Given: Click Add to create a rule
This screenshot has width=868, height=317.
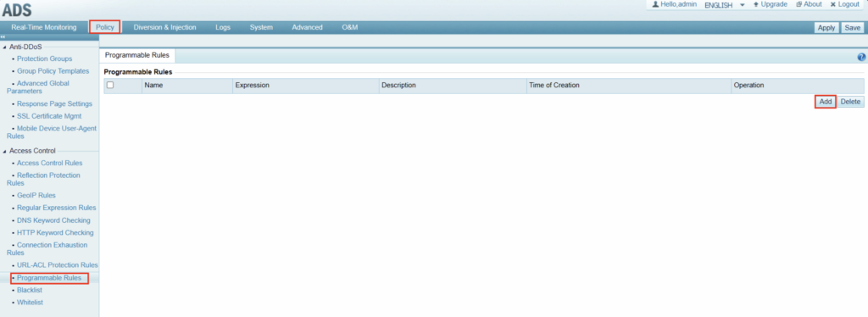Looking at the screenshot, I should 826,102.
